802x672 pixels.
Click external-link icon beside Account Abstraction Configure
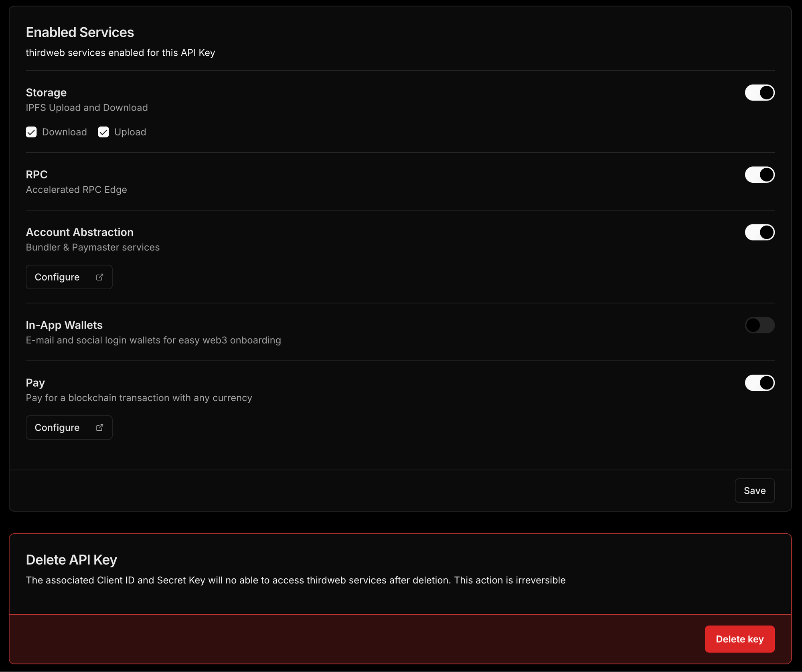tap(99, 277)
